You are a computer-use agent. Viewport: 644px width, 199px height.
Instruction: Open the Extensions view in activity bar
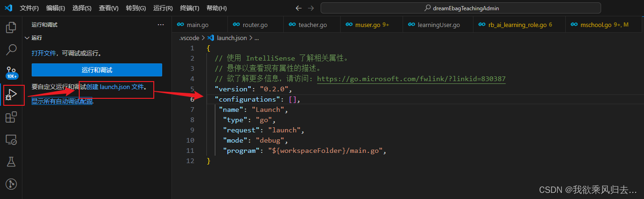(11, 117)
